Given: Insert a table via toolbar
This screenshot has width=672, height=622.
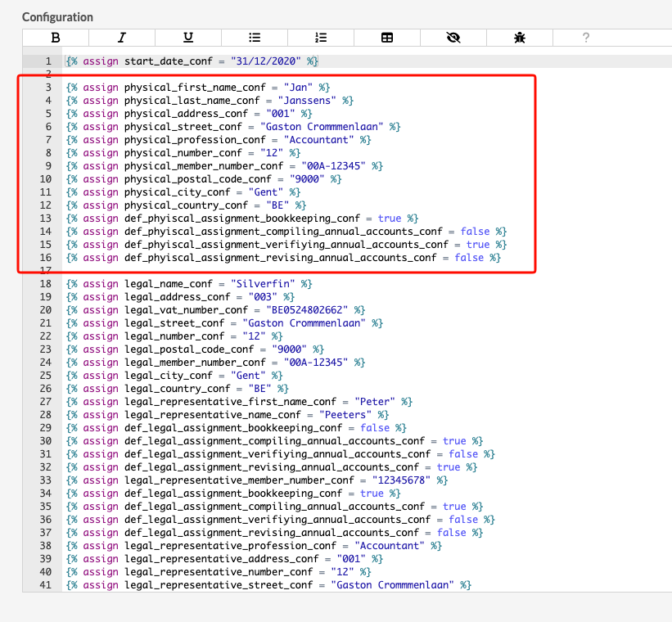Looking at the screenshot, I should click(387, 38).
